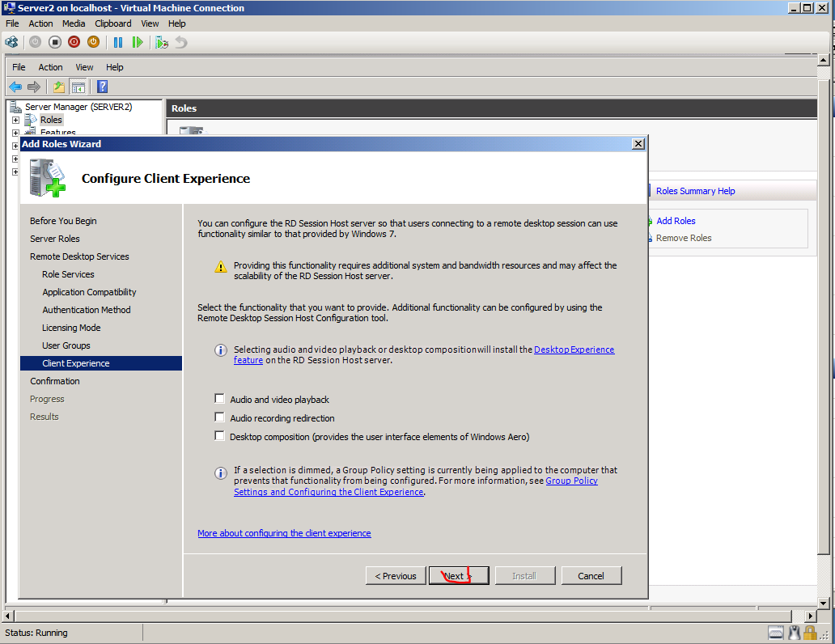Expand the Roles tree node
Viewport: 835px width, 644px height.
click(15, 120)
